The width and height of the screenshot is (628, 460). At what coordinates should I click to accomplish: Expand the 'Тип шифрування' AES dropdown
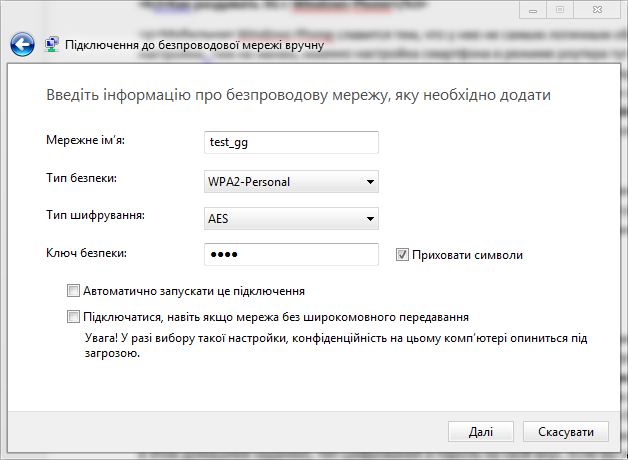[x=290, y=218]
